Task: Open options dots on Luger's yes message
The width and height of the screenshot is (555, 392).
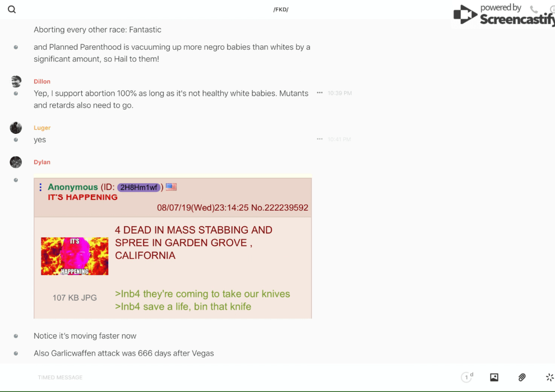Action: coord(320,139)
